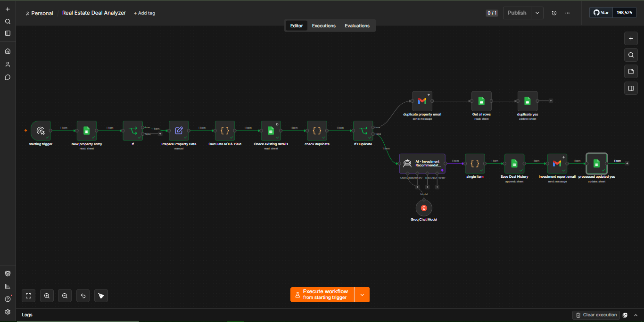644x322 pixels.
Task: Expand the Execute workflow dropdown arrow
Action: pos(362,295)
